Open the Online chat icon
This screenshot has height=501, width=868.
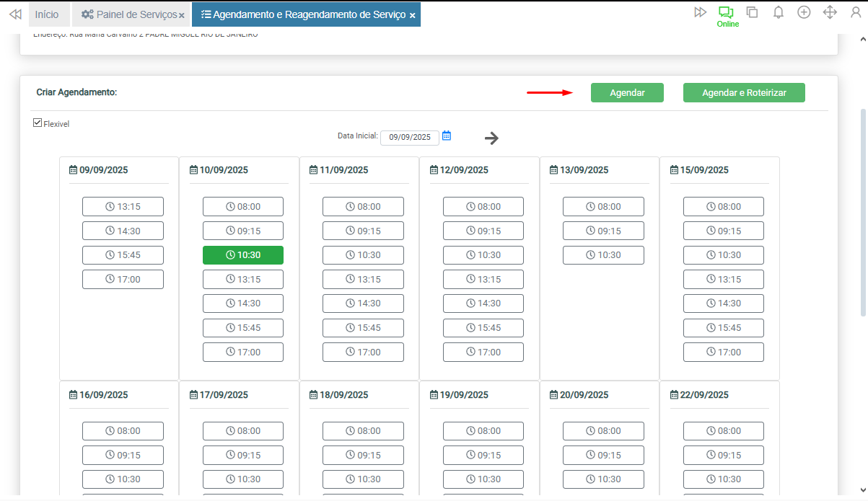point(726,12)
